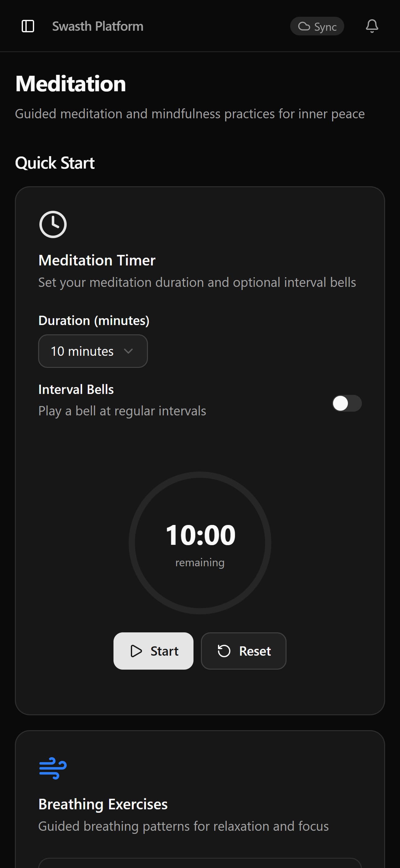The image size is (400, 868).
Task: Click the clock icon above Meditation Timer
Action: (52, 224)
